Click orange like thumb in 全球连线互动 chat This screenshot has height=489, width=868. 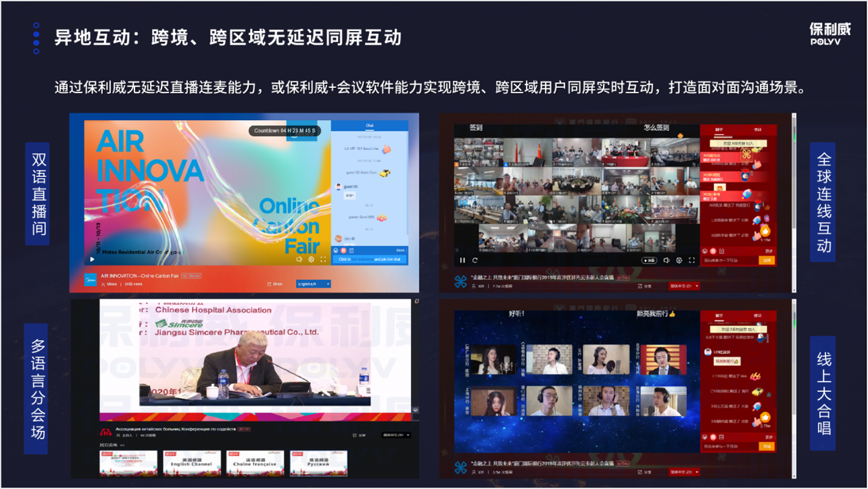coord(766,231)
